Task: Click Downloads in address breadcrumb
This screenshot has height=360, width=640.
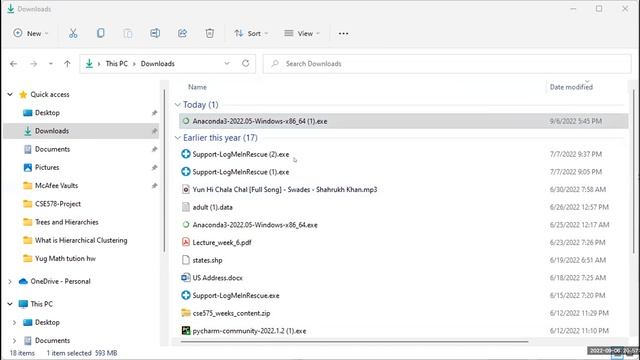Action: 158,64
